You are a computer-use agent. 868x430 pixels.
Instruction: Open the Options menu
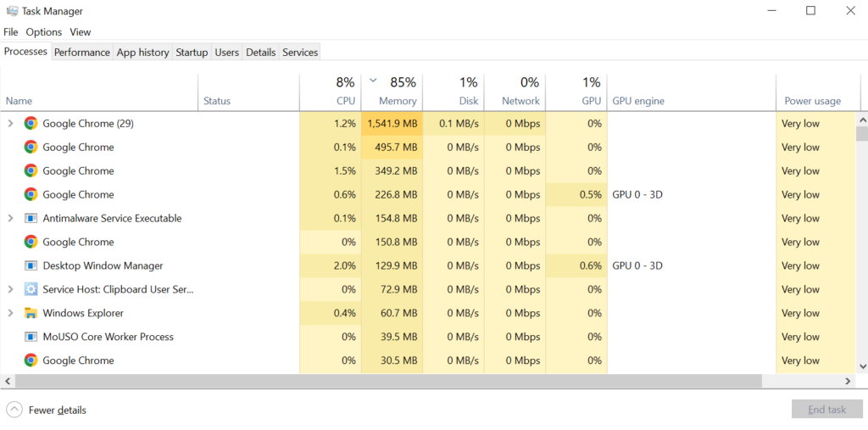pos(44,32)
